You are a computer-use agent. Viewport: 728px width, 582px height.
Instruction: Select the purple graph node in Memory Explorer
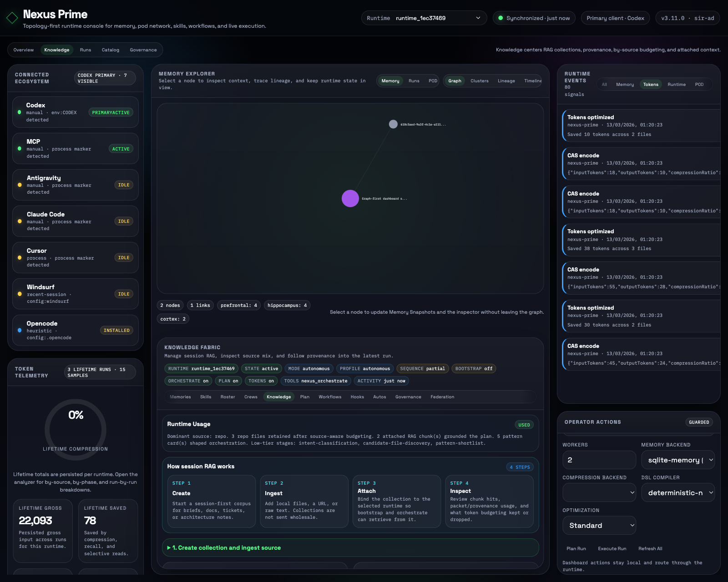(349, 198)
